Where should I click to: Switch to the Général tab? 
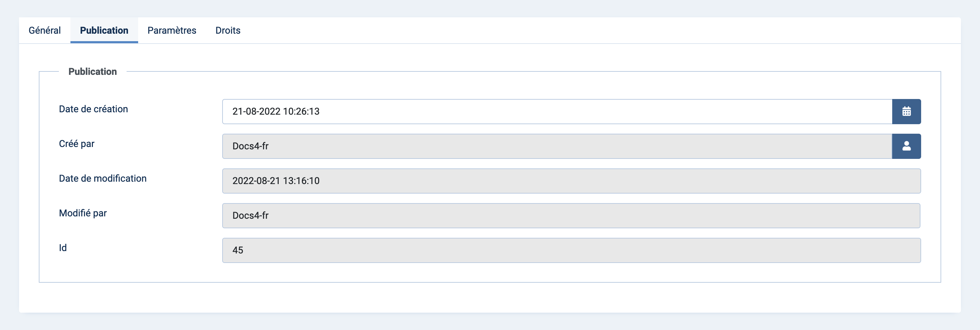[45, 30]
